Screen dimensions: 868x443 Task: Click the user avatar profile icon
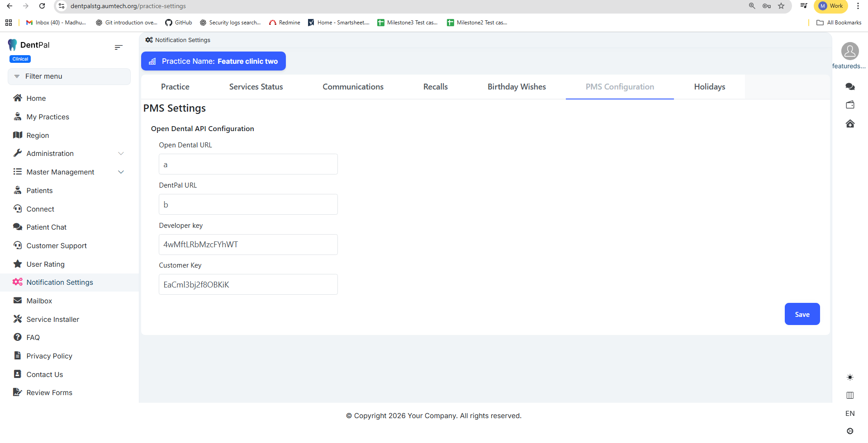pos(850,51)
